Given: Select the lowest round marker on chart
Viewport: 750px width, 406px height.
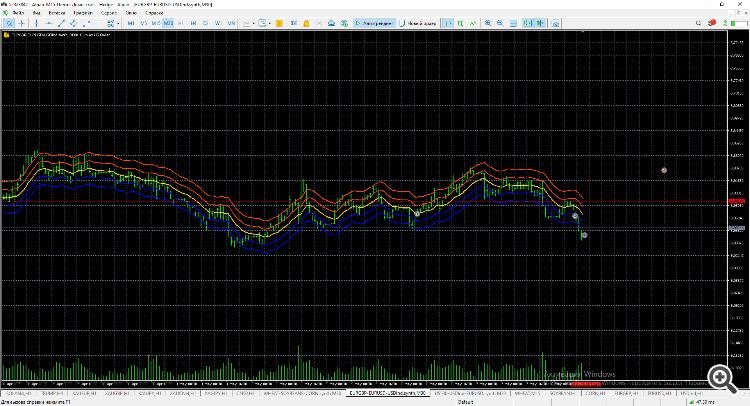Looking at the screenshot, I should (x=584, y=235).
